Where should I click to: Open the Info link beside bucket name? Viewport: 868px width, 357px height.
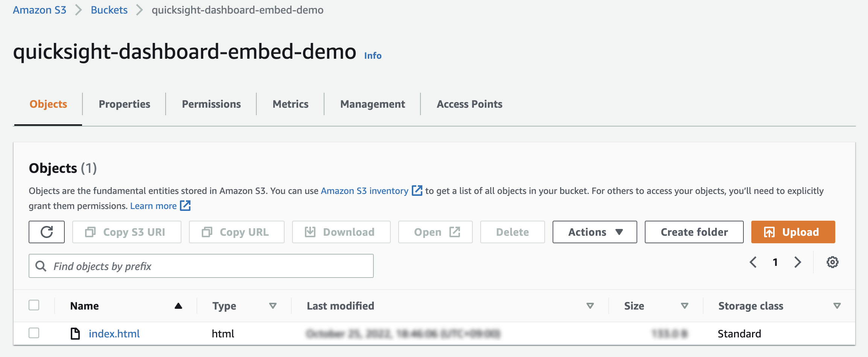(373, 55)
